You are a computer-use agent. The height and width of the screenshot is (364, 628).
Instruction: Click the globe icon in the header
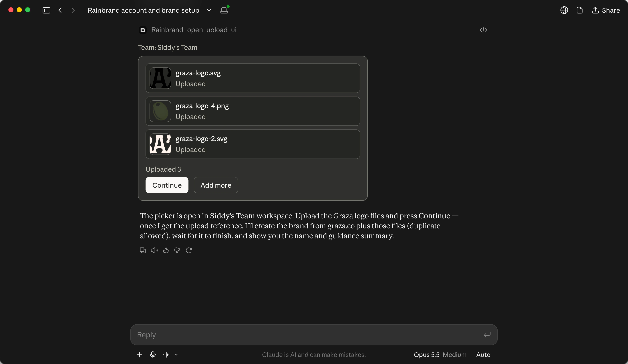coord(564,10)
